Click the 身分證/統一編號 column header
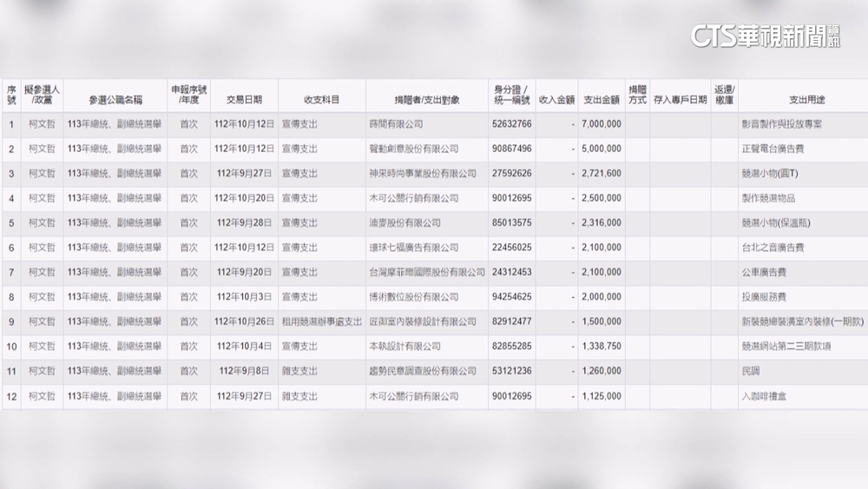Screen dimensions: 868x489 tap(511, 95)
